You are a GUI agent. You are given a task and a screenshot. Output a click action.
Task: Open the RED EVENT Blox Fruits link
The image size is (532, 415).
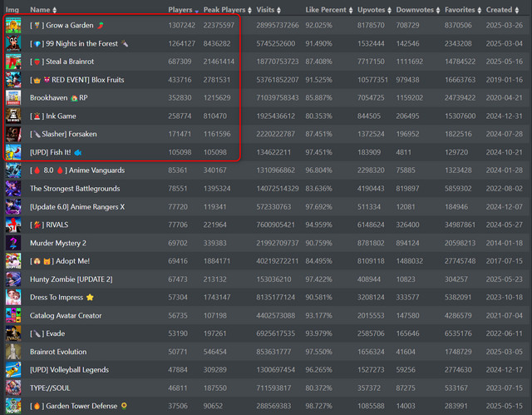coord(77,80)
